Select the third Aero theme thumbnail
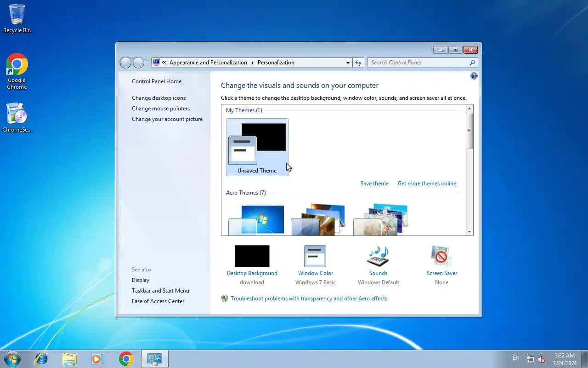This screenshot has height=368, width=588. (381, 220)
